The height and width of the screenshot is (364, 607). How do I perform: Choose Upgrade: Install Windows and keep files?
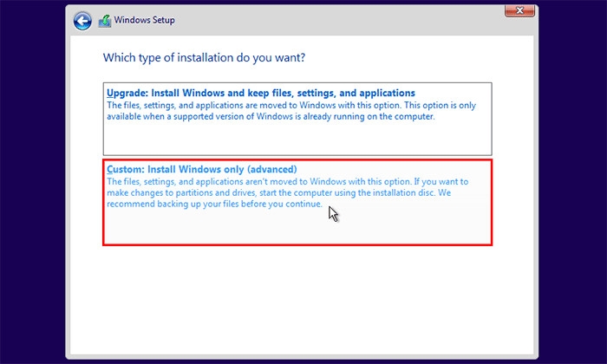tap(297, 119)
